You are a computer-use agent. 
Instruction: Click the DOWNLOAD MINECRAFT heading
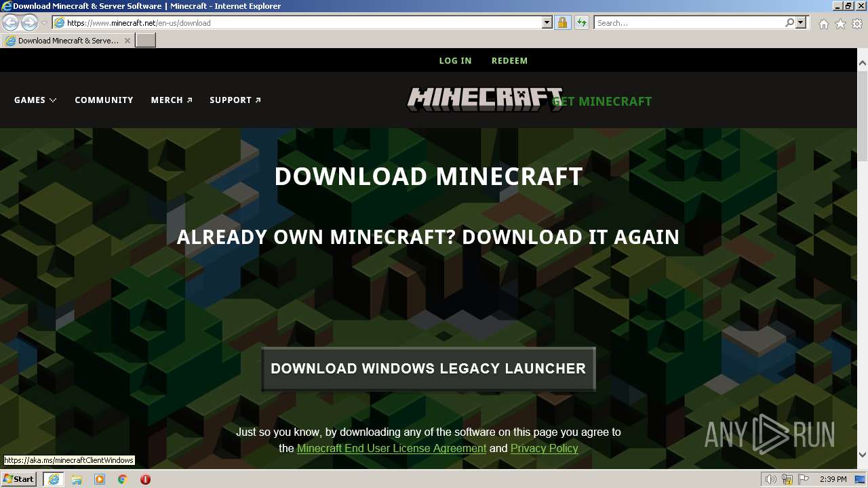(x=429, y=177)
